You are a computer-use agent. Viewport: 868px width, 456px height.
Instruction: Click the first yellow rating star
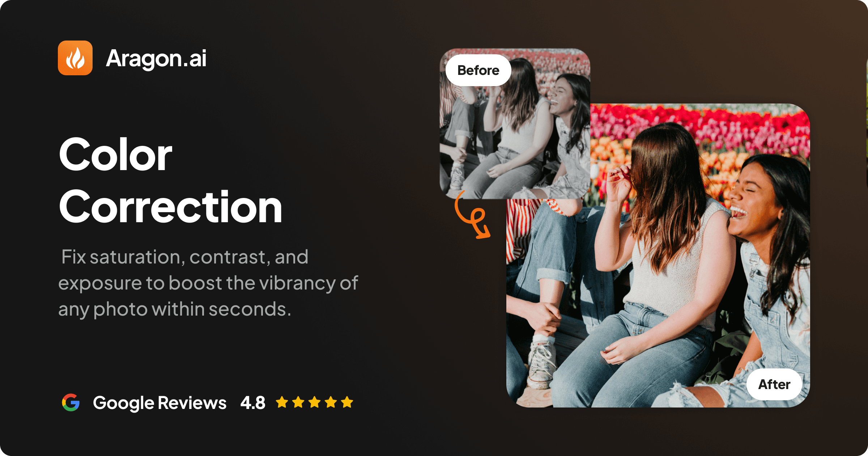[x=282, y=402]
